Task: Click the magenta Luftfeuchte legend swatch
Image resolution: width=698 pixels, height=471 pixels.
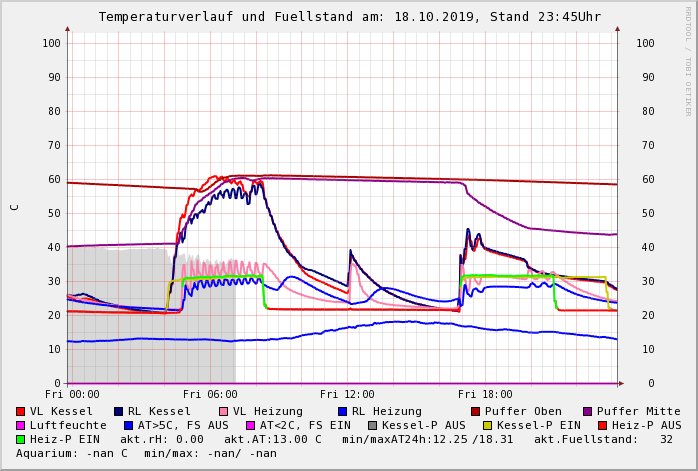Action: pos(21,425)
